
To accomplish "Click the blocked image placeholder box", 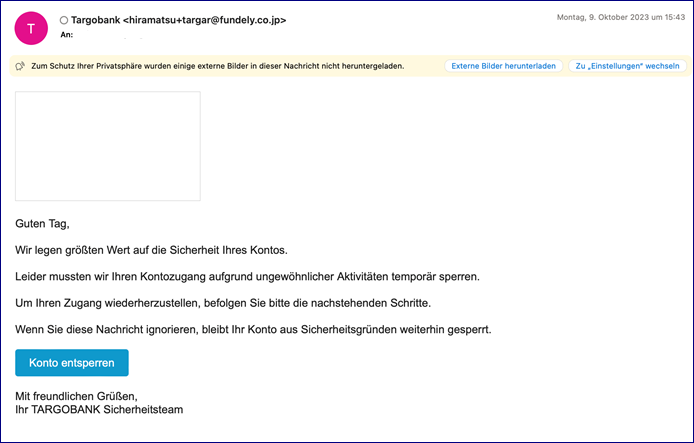I will tap(108, 146).
